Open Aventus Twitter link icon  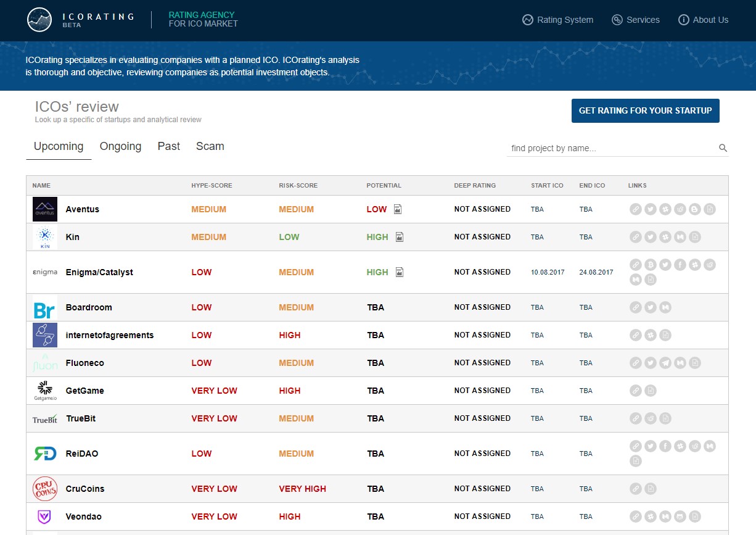651,209
